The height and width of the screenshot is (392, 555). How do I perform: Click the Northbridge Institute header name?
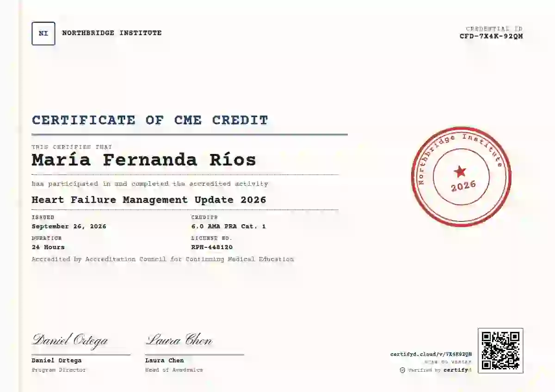[x=112, y=33]
